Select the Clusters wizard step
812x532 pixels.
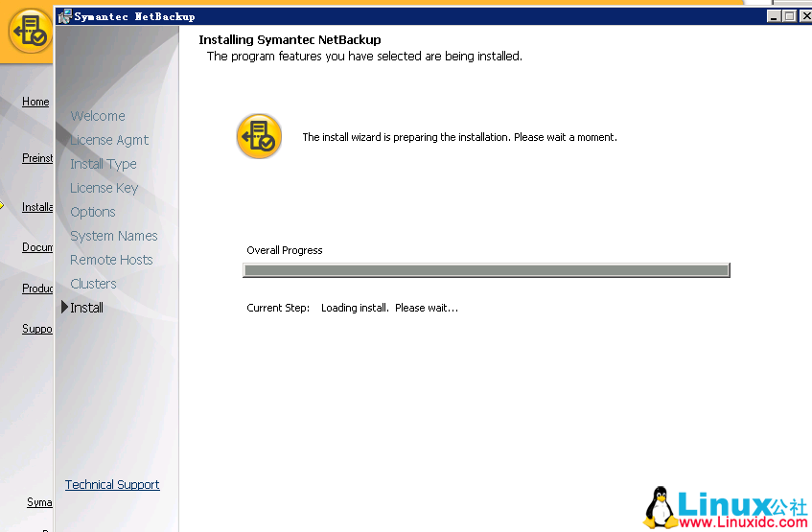click(x=93, y=284)
